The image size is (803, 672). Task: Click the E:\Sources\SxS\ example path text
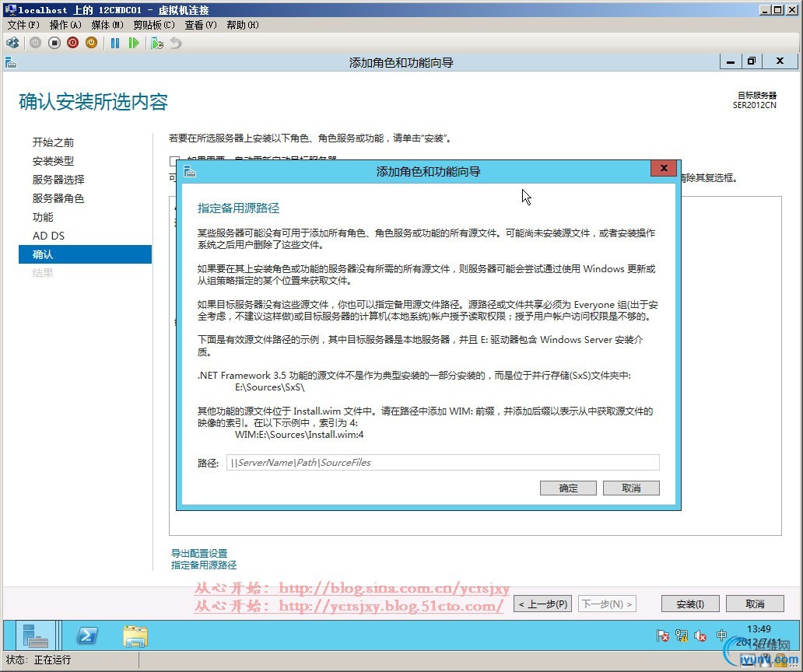[x=270, y=387]
